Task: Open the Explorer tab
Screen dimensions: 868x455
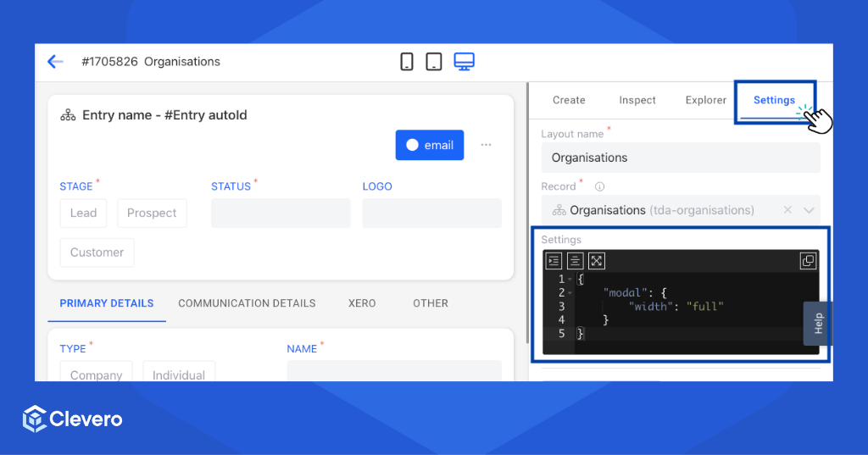Action: coord(706,100)
